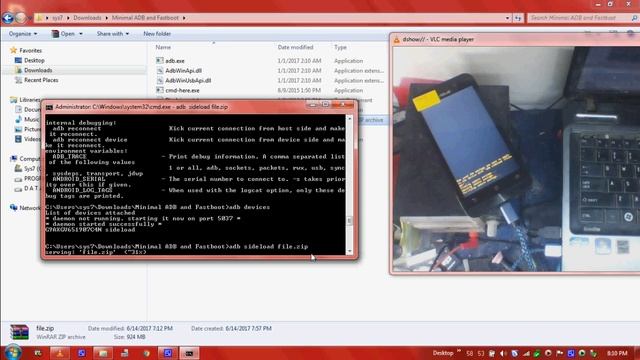This screenshot has height=360, width=640.
Task: Open the Organize dropdown menu
Action: (x=23, y=34)
